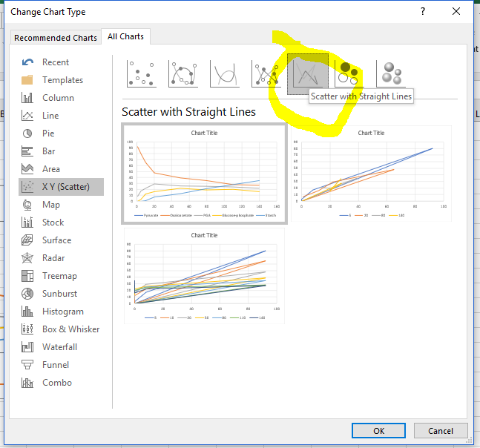Screen dimensions: 480x448
Task: Select Box & Whisker chart category
Action: pyautogui.click(x=62, y=329)
